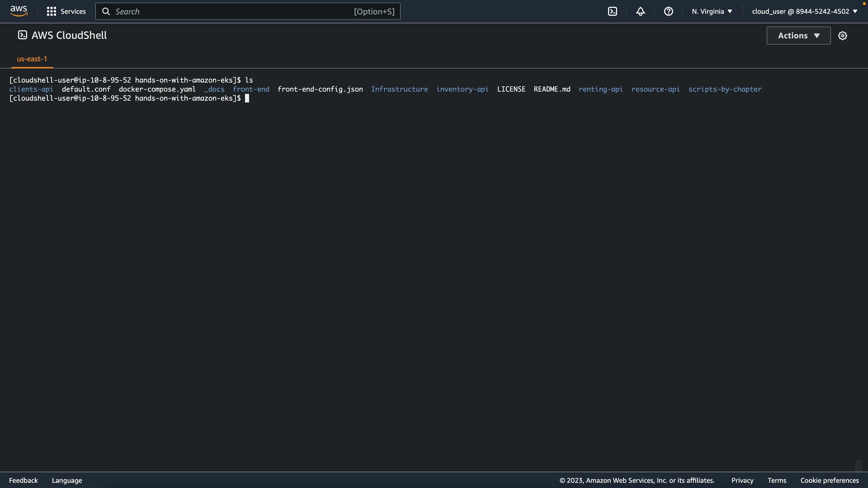This screenshot has width=868, height=488.
Task: Expand the Actions dropdown
Action: tap(798, 36)
